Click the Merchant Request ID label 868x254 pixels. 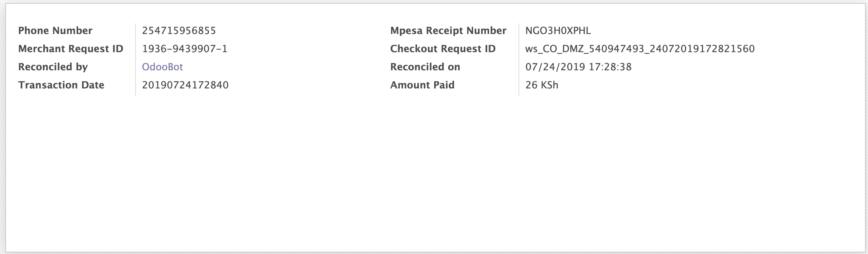coord(71,49)
